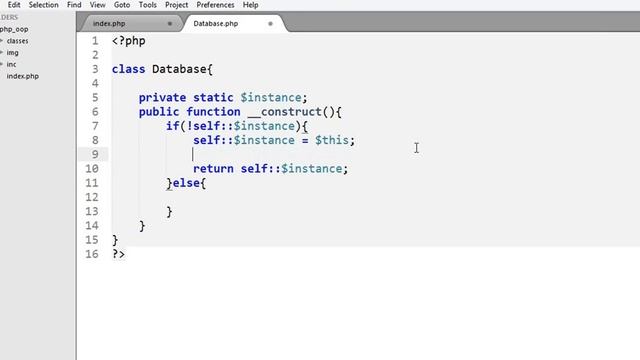Open index.php from the sidebar
This screenshot has width=640, height=360.
23,76
